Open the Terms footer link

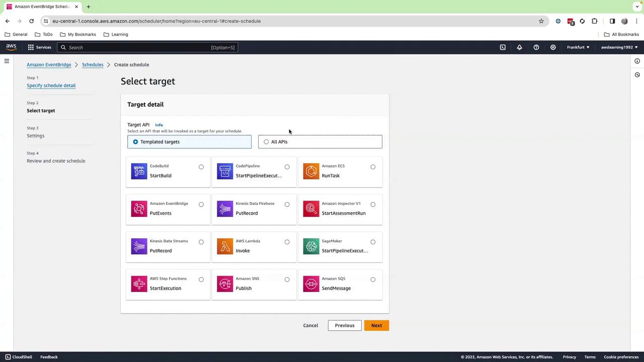(590, 357)
